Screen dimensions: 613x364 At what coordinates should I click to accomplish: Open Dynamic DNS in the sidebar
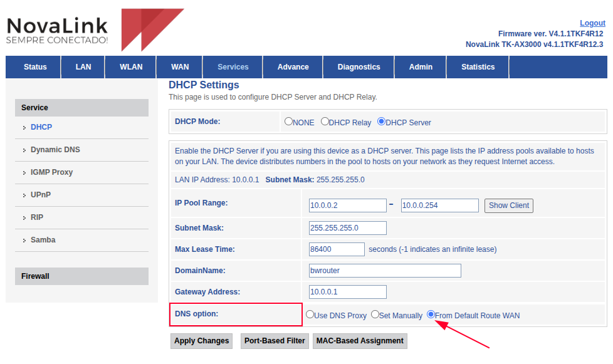[55, 150]
